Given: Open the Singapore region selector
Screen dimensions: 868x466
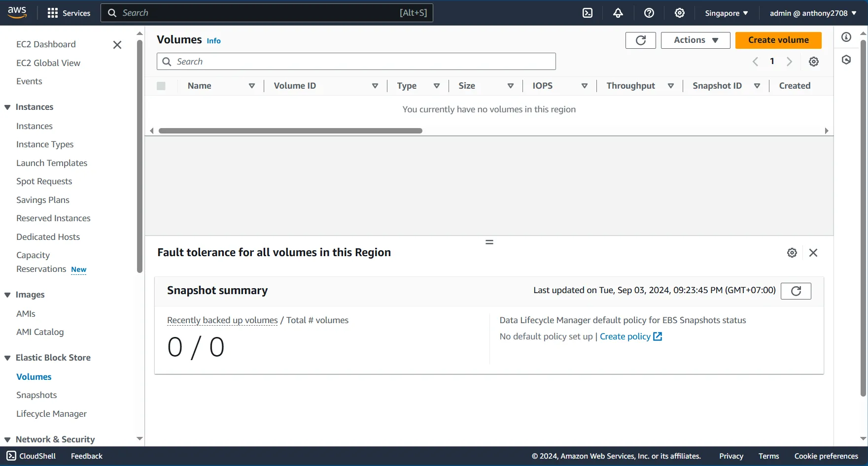Looking at the screenshot, I should [x=726, y=13].
